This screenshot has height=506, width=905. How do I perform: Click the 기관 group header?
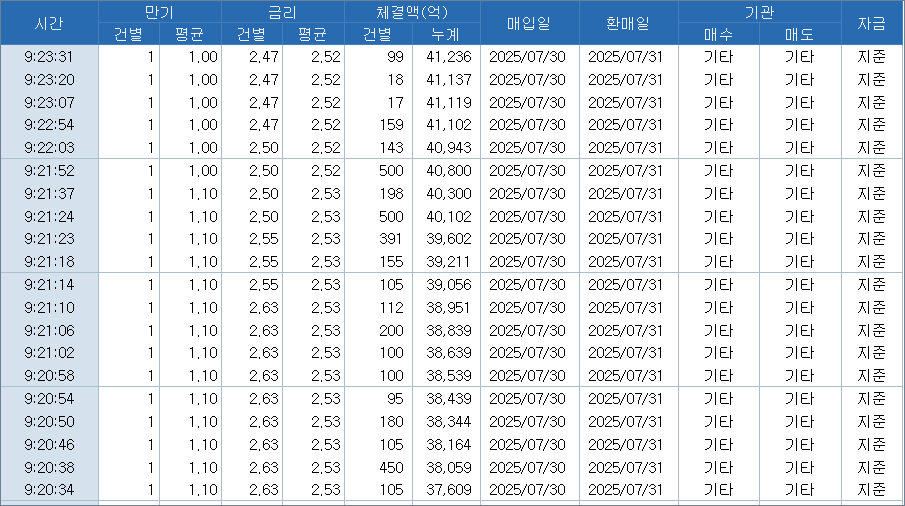tap(758, 12)
